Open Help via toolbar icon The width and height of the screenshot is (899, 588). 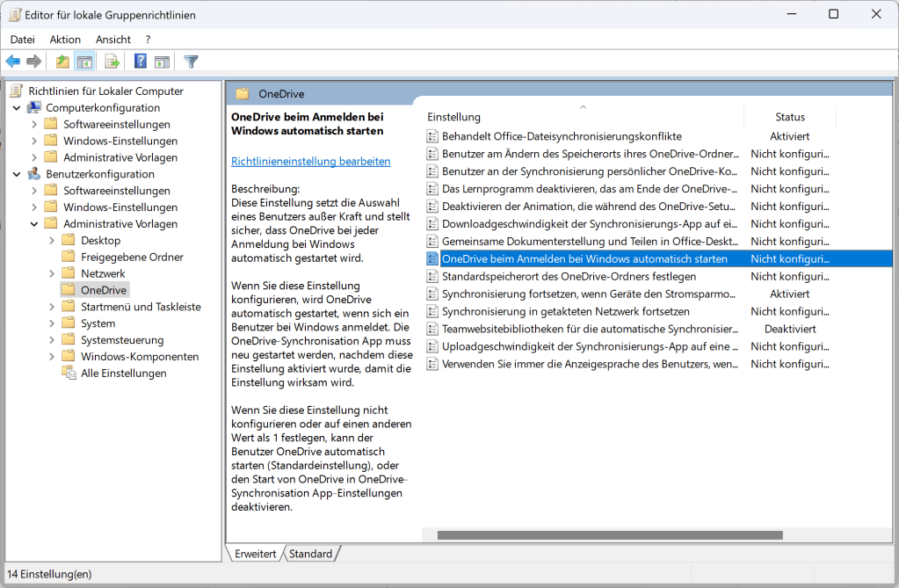pyautogui.click(x=140, y=61)
